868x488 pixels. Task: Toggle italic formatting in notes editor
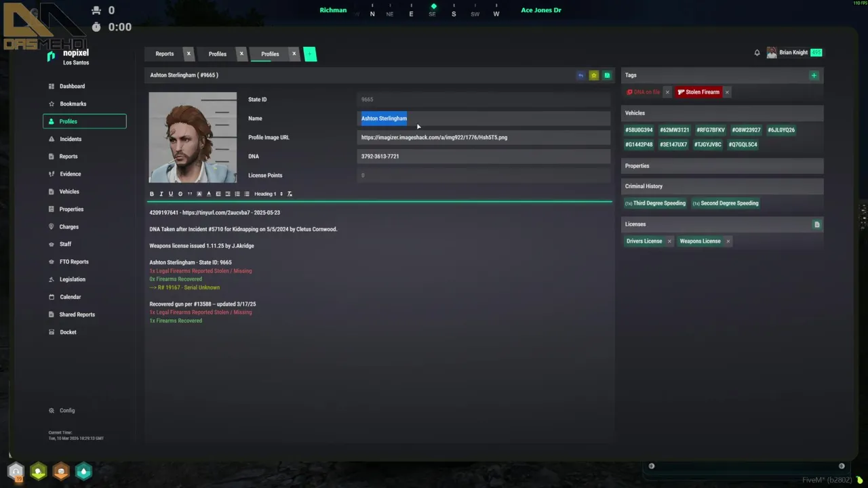pos(161,194)
